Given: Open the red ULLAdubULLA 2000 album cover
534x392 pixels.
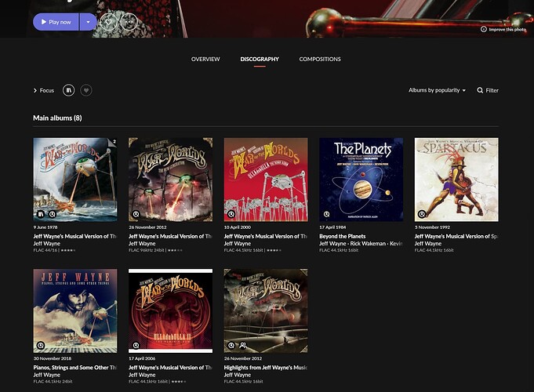Looking at the screenshot, I should (266, 180).
